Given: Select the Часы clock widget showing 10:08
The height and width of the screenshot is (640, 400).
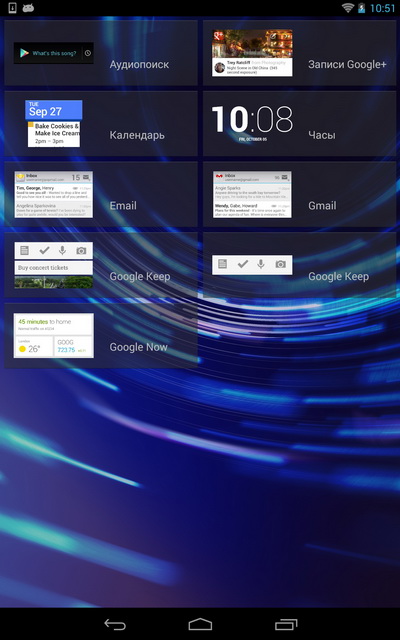Looking at the screenshot, I should pos(252,122).
